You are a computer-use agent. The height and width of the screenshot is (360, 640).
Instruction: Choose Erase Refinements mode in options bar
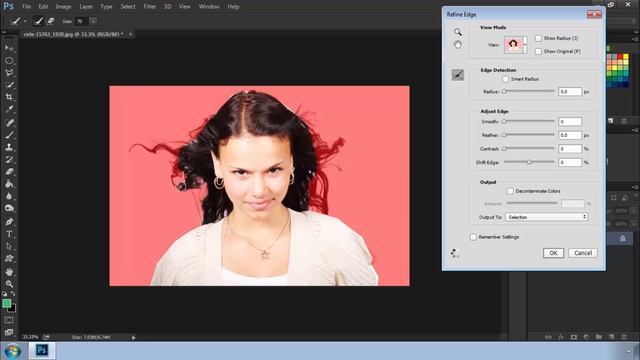[x=51, y=21]
